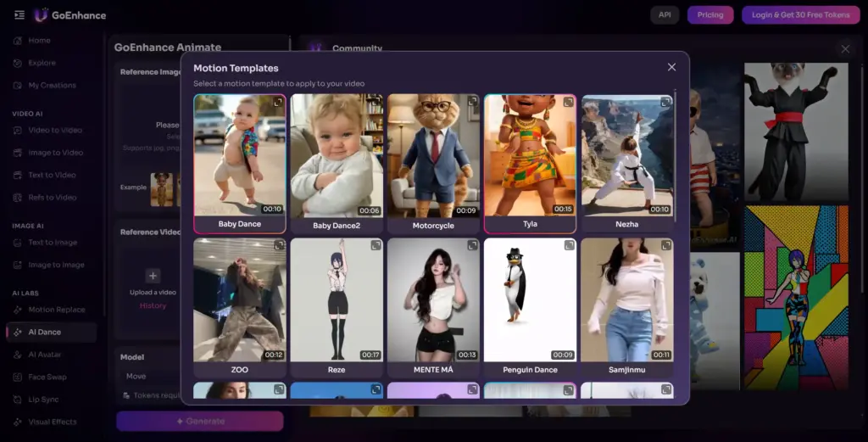Open the AI Dance sidebar item

(45, 332)
